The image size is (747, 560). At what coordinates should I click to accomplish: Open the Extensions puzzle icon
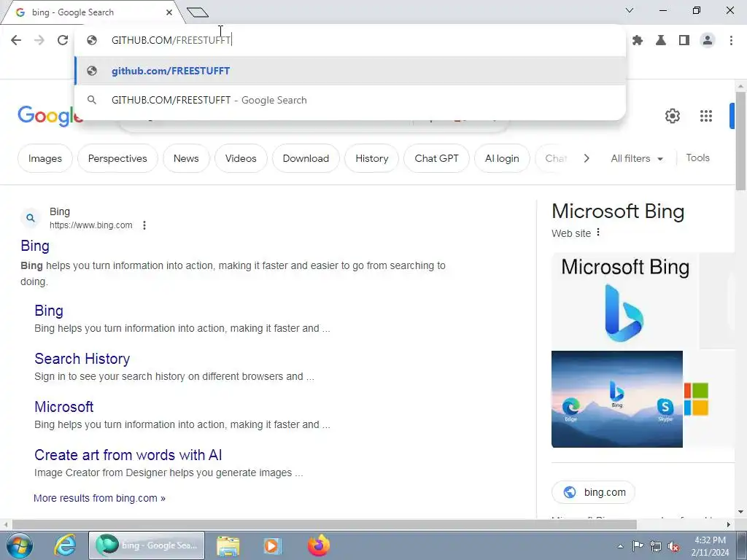click(638, 41)
